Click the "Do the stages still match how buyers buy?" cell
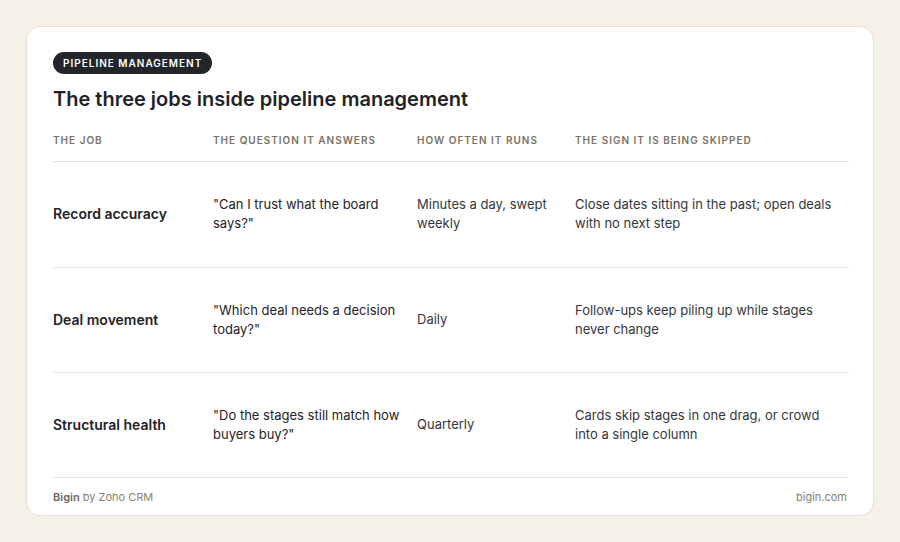This screenshot has width=900, height=542. pyautogui.click(x=306, y=424)
